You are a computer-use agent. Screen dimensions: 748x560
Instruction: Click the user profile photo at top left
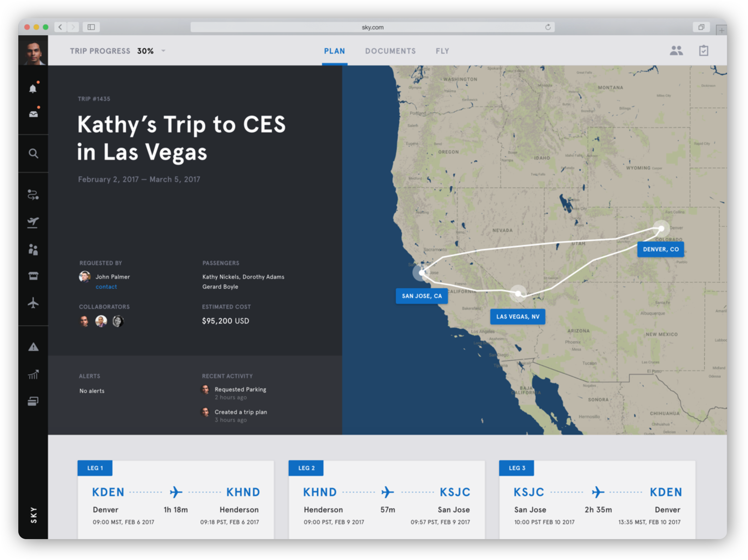click(x=33, y=50)
